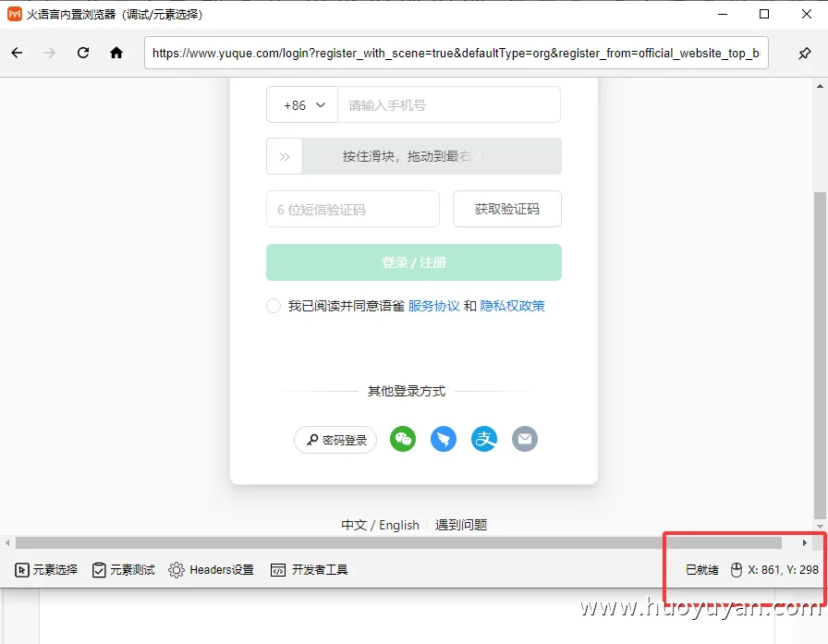Screen dimensions: 828x644
Task: Toggle the 元素测试 option
Action: tap(123, 570)
